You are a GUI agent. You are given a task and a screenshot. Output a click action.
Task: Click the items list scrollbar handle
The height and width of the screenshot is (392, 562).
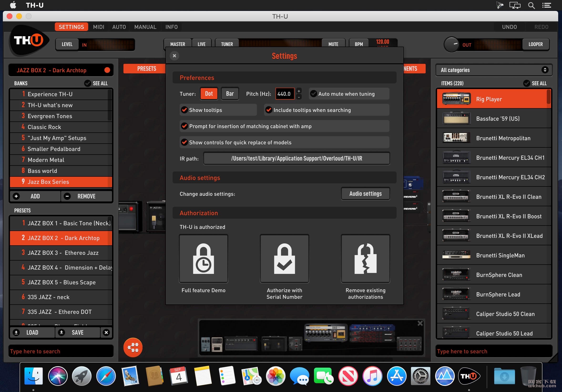point(549,97)
